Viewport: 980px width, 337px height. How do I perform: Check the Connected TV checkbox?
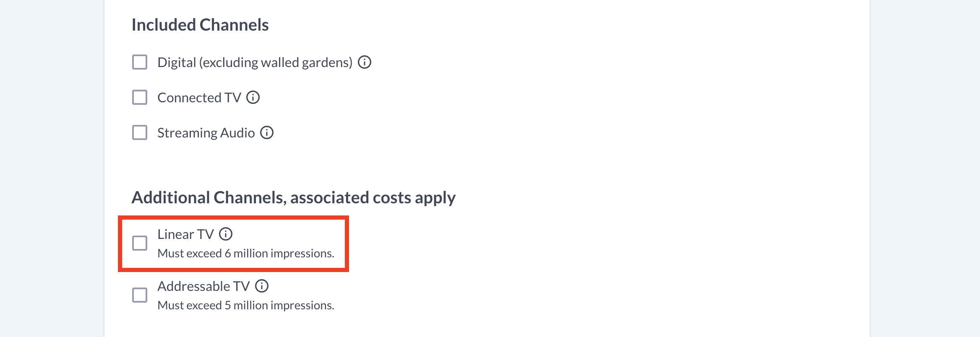(x=140, y=98)
